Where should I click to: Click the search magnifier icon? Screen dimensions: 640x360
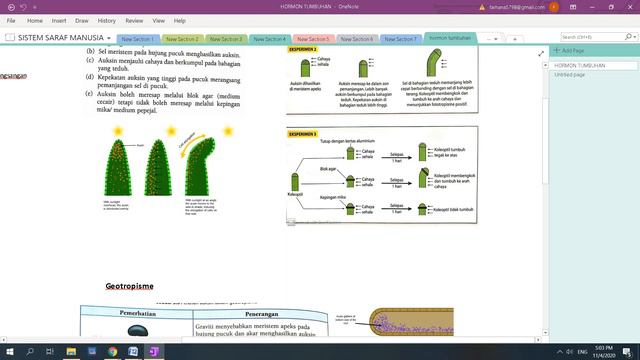coord(628,37)
